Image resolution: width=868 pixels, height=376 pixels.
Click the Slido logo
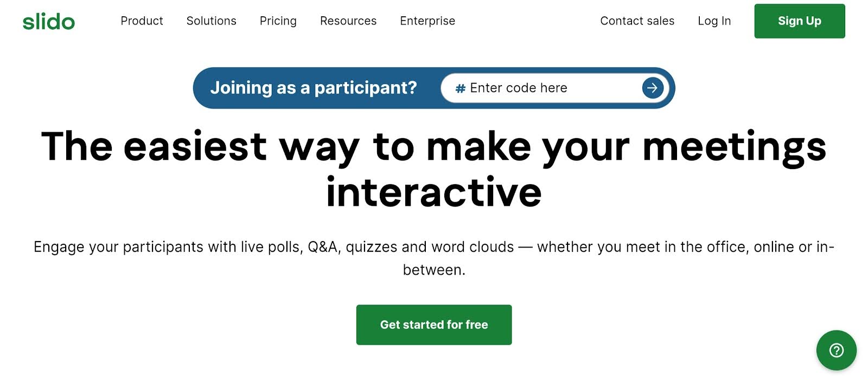[49, 22]
